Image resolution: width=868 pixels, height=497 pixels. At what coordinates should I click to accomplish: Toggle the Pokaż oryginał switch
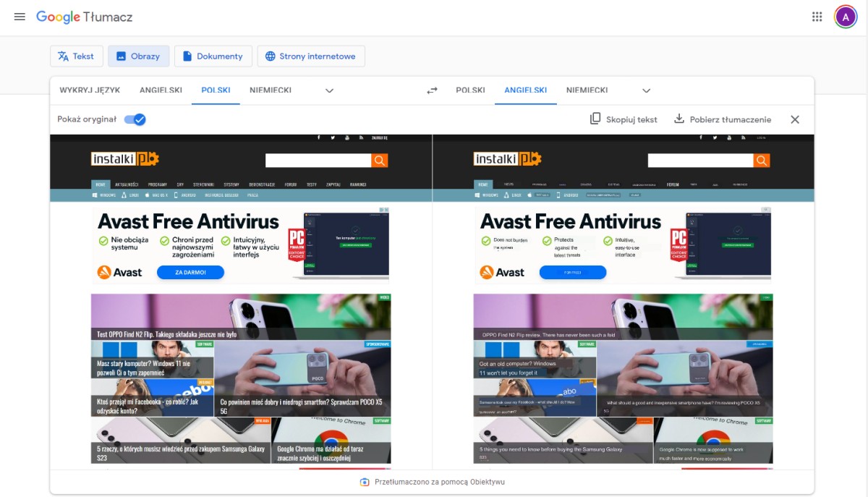(x=135, y=119)
